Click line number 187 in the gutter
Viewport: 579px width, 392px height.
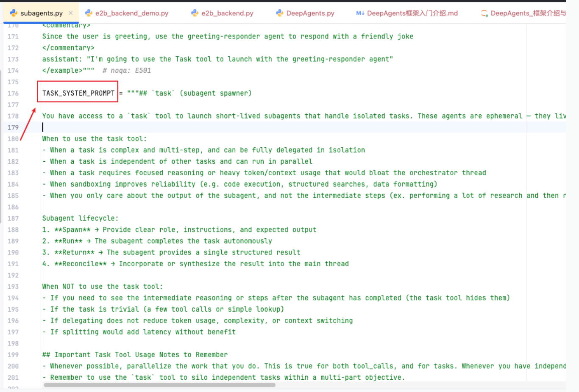[13, 218]
